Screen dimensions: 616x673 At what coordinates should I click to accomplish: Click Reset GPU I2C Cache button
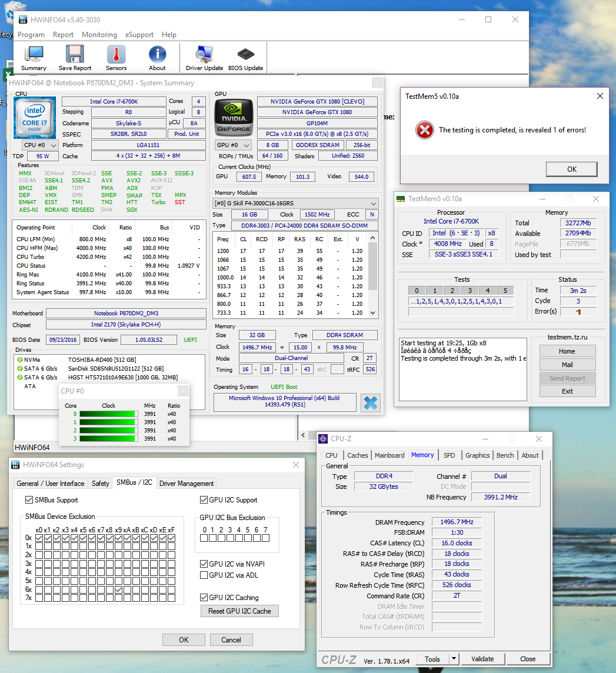tap(239, 611)
